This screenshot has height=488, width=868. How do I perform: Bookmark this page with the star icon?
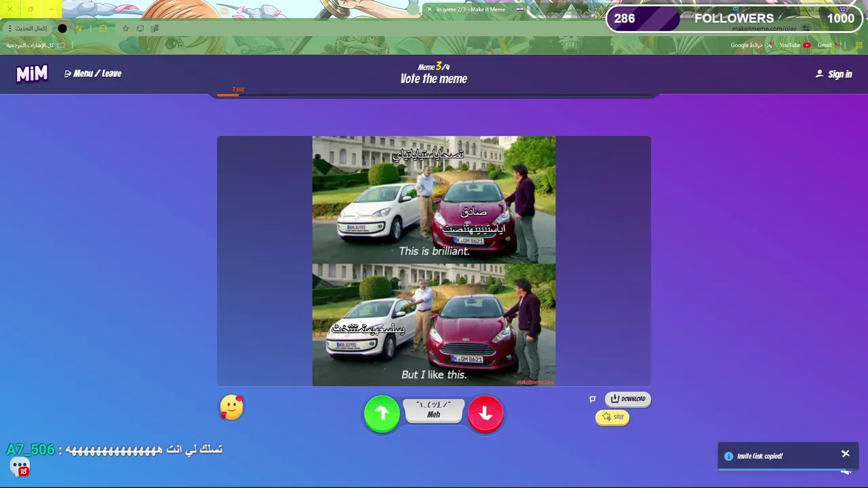pos(125,28)
